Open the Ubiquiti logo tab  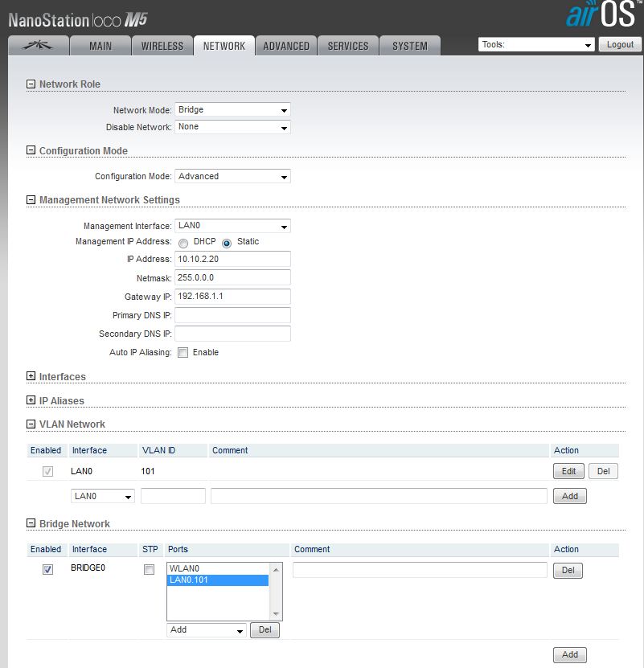tap(39, 46)
